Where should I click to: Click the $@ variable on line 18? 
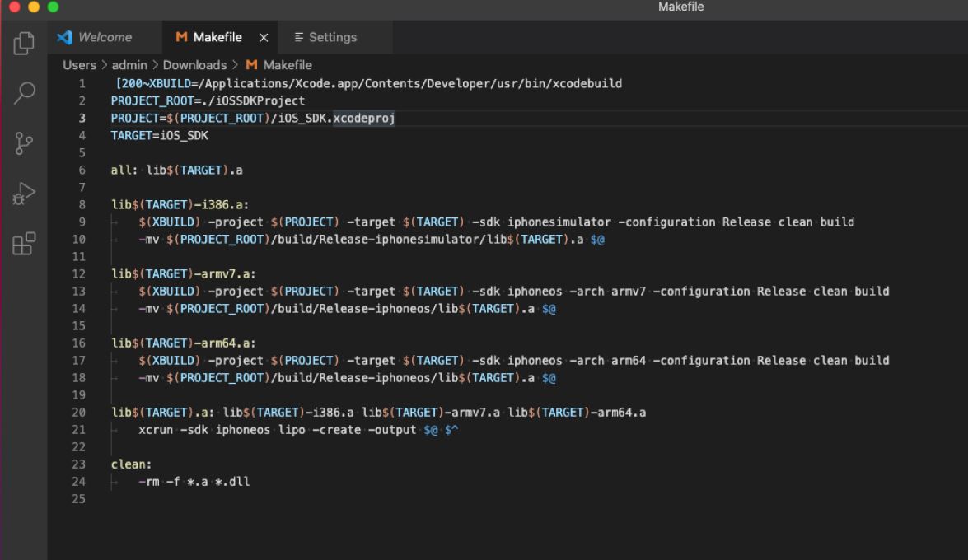click(549, 377)
